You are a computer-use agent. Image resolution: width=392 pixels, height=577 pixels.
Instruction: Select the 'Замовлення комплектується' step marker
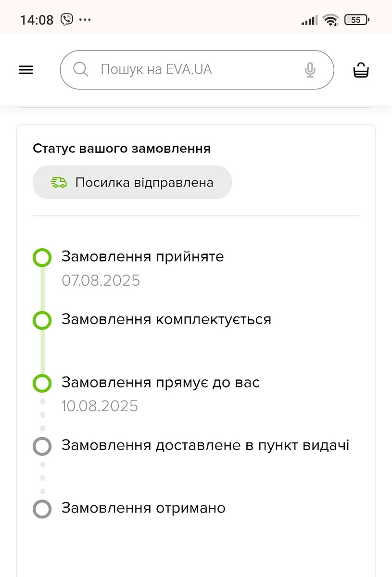pyautogui.click(x=42, y=320)
